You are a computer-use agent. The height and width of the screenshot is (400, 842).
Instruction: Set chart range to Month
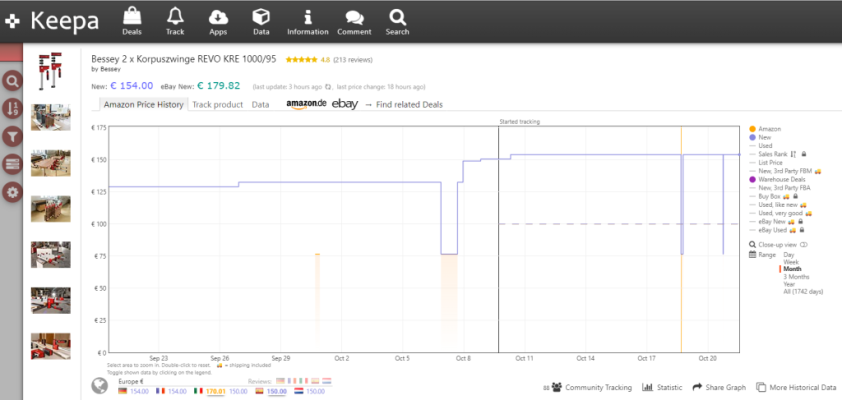792,269
